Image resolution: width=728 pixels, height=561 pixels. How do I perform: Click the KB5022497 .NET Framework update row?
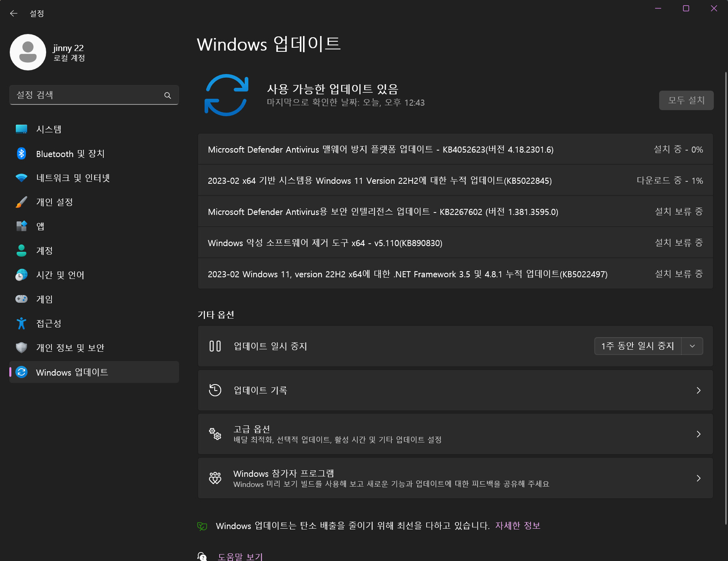(455, 274)
